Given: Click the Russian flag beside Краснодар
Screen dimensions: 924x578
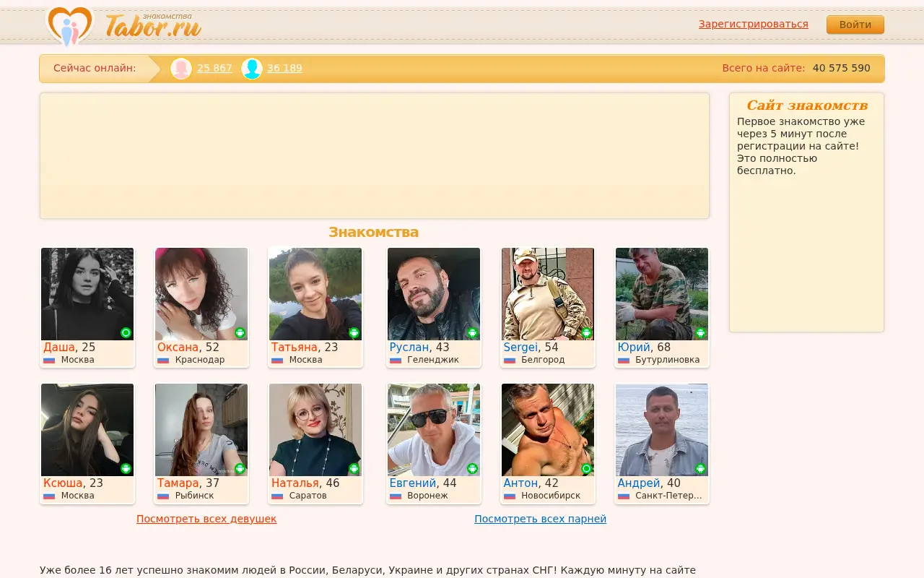Looking at the screenshot, I should point(163,360).
